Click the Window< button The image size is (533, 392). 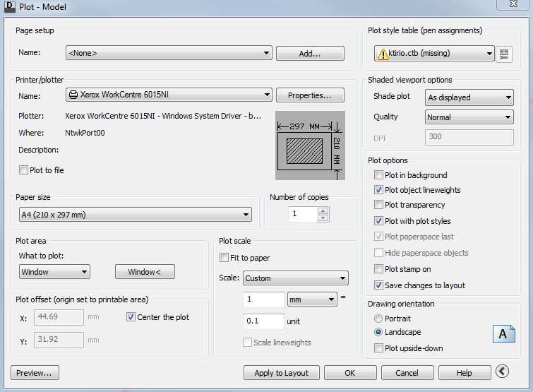click(x=145, y=272)
